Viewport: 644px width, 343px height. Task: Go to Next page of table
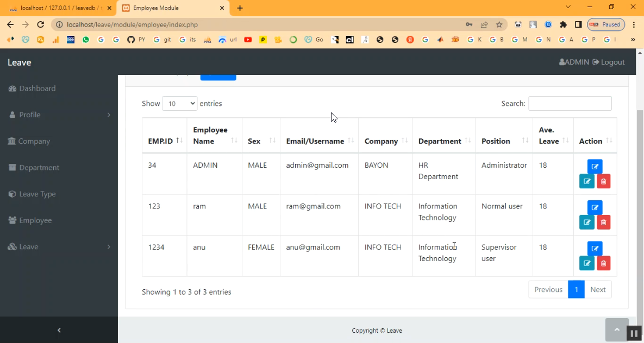[597, 289]
